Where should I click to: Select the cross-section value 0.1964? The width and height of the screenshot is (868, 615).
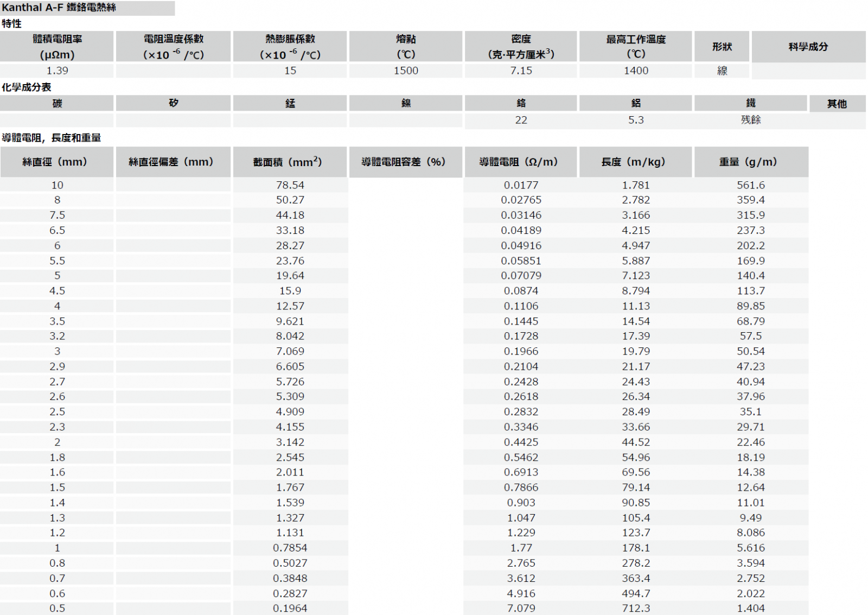[290, 608]
